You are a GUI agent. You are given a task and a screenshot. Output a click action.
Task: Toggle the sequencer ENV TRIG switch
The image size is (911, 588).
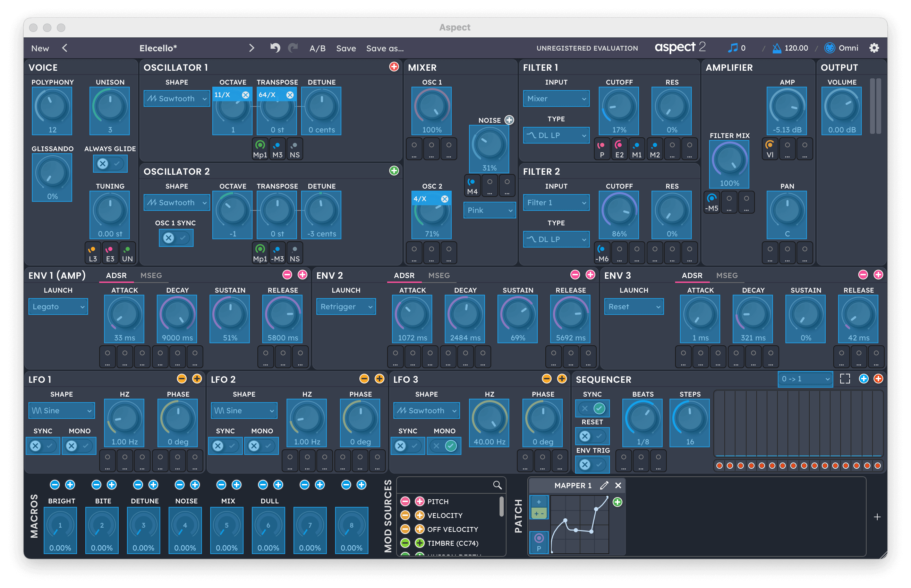click(593, 465)
